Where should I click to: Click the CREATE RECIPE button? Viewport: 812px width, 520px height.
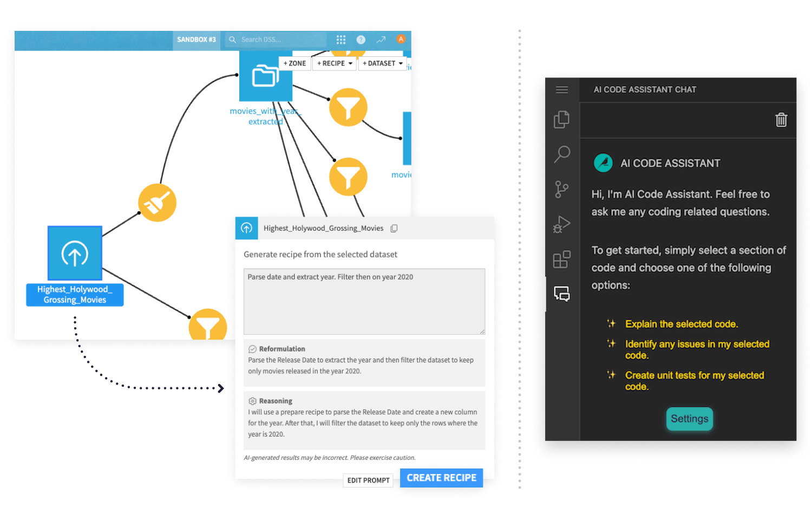click(x=441, y=478)
